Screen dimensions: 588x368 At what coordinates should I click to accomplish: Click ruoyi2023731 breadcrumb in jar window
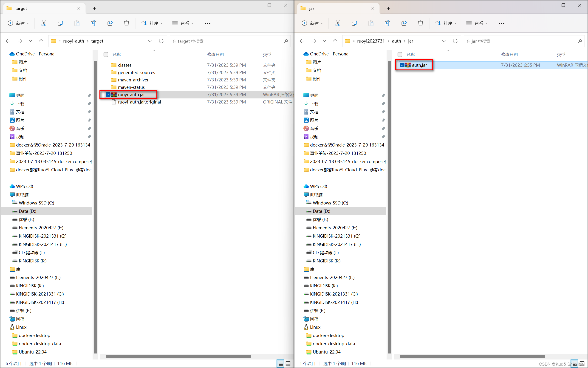pos(371,41)
